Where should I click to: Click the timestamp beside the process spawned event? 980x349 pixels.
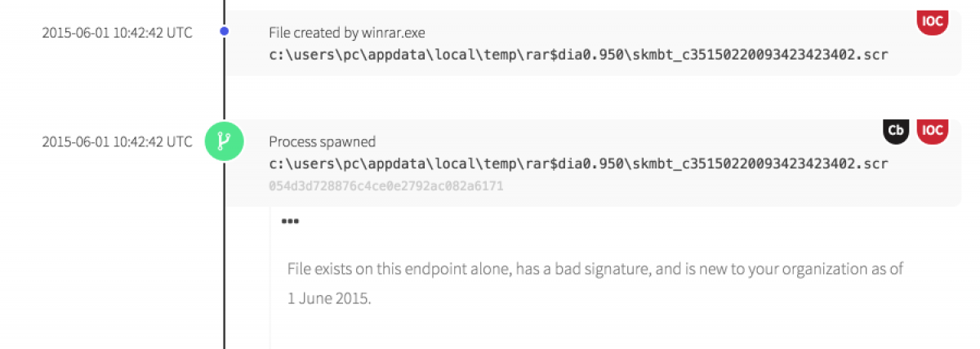[117, 141]
